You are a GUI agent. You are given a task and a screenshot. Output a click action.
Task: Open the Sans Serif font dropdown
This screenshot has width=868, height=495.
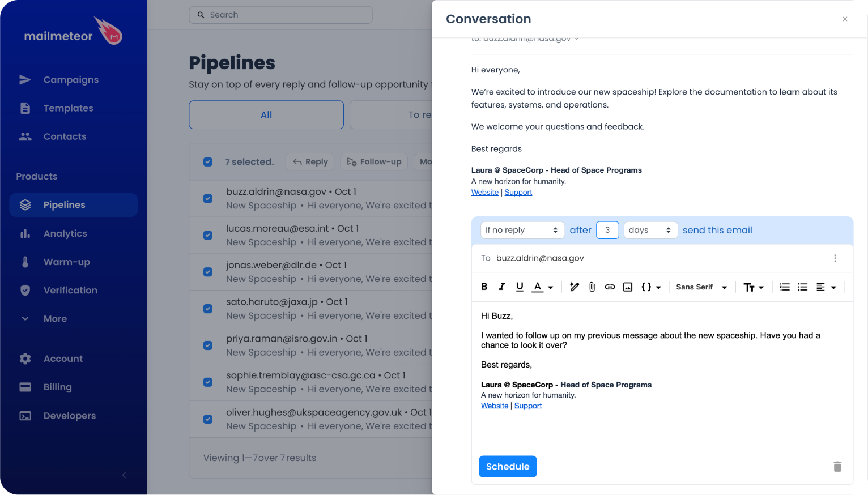701,287
